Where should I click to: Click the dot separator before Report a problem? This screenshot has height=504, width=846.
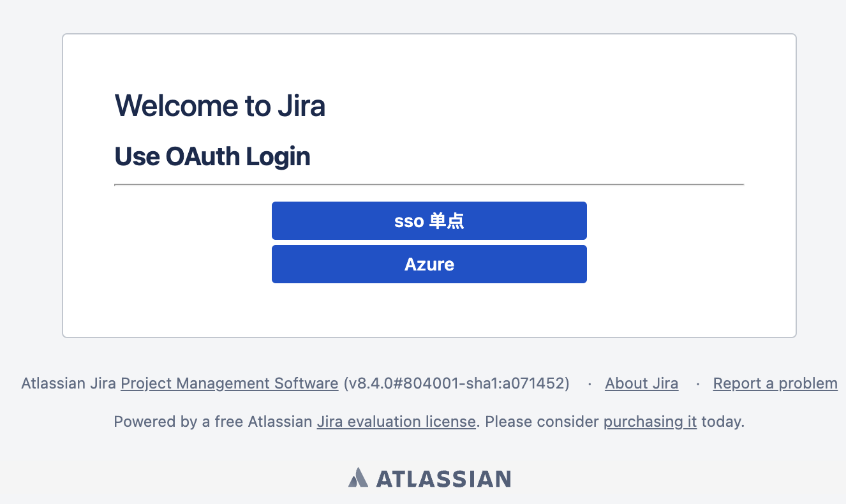point(697,384)
